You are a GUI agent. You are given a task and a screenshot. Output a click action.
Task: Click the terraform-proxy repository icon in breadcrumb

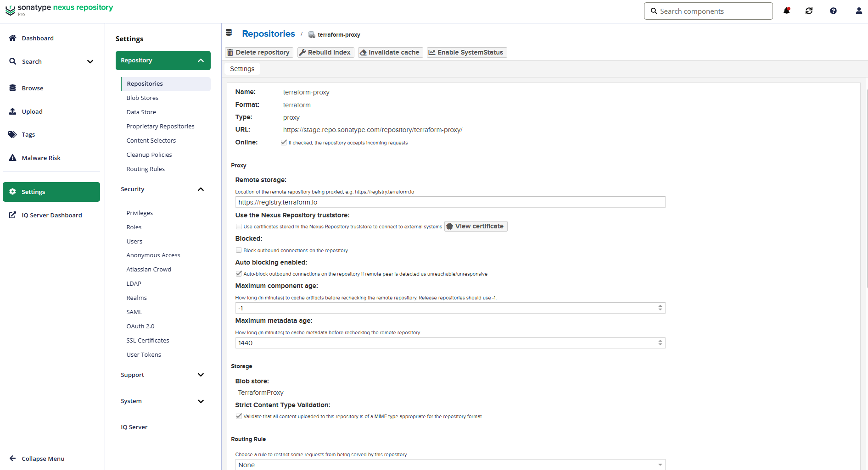312,35
